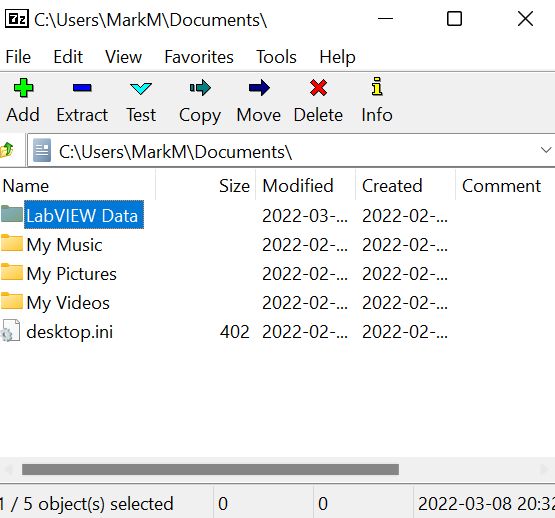
Task: Click the 402 size value
Action: coord(235,332)
